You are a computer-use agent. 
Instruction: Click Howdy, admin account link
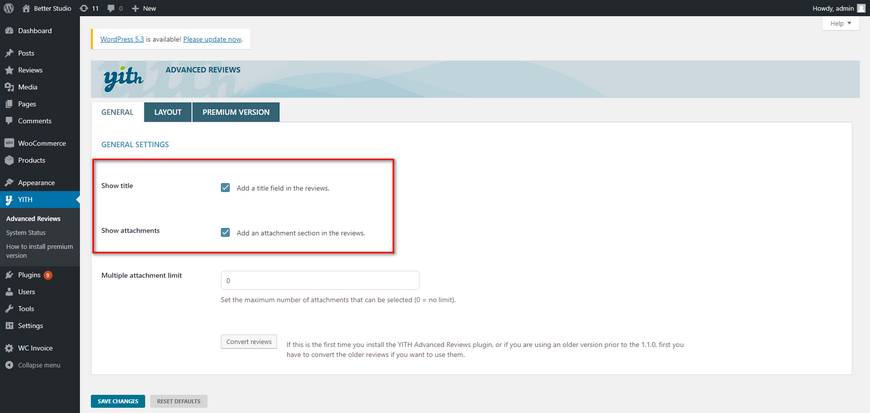838,8
